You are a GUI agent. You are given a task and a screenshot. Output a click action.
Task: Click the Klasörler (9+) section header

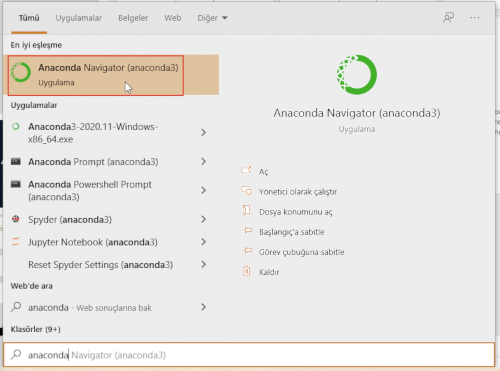pyautogui.click(x=36, y=329)
